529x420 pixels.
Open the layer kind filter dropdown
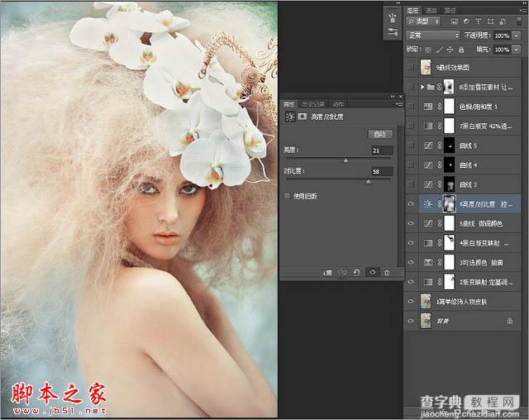(x=423, y=21)
